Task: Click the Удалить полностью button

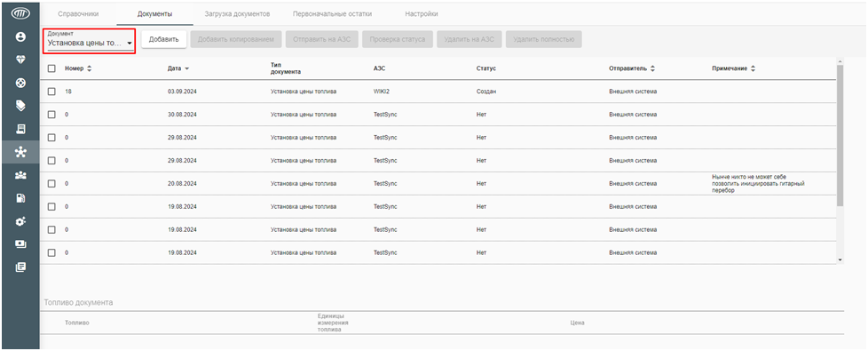Action: click(543, 39)
